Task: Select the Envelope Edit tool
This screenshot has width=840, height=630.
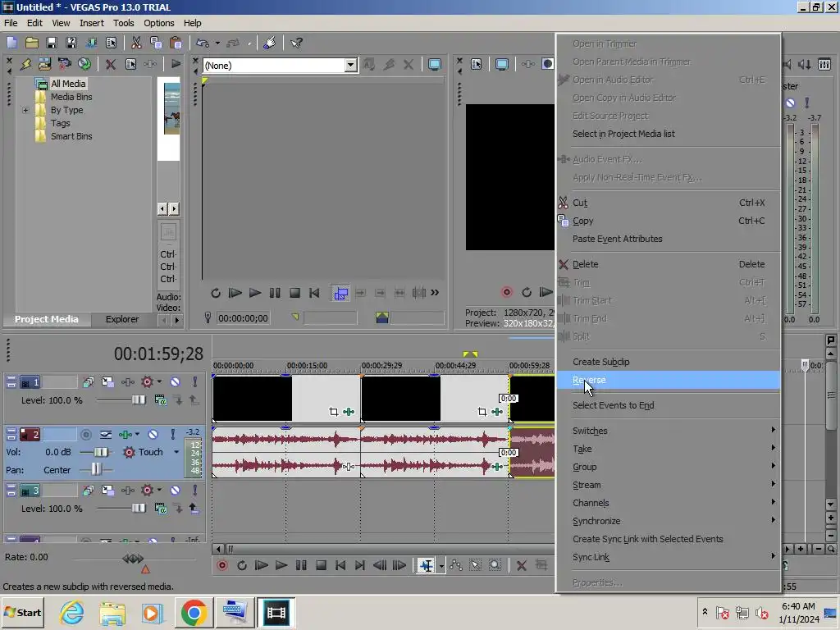Action: (456, 565)
